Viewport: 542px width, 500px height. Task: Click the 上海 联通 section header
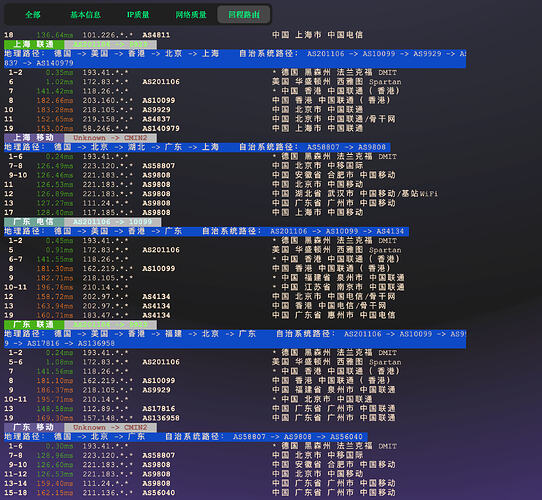pyautogui.click(x=34, y=44)
